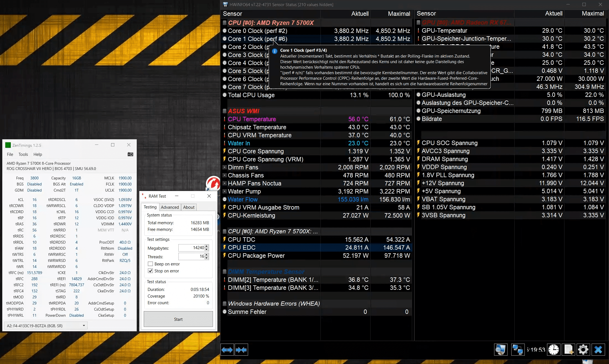Collapse the CPU AMD Ryzen 7 5700X sensor group

click(225, 23)
